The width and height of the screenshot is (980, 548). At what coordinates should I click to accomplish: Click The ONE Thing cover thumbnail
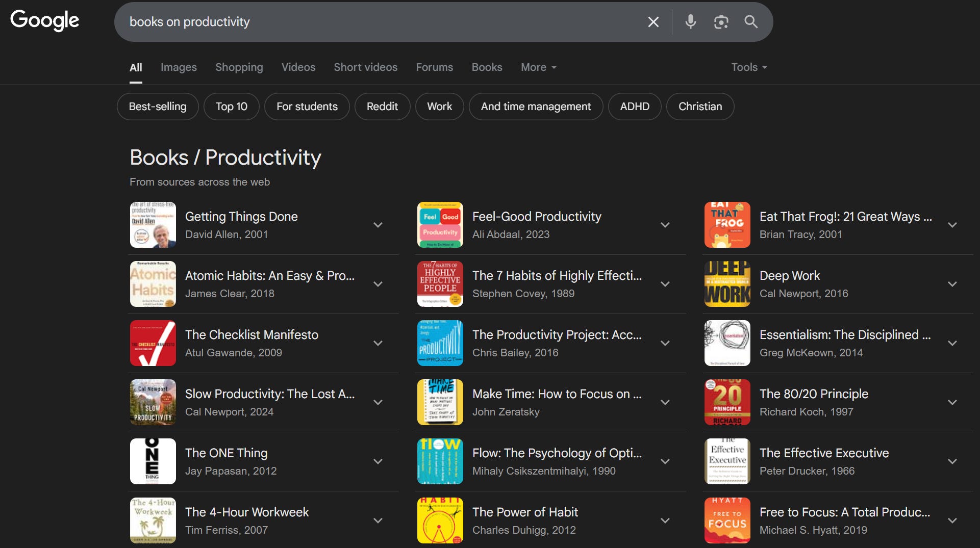pyautogui.click(x=153, y=461)
